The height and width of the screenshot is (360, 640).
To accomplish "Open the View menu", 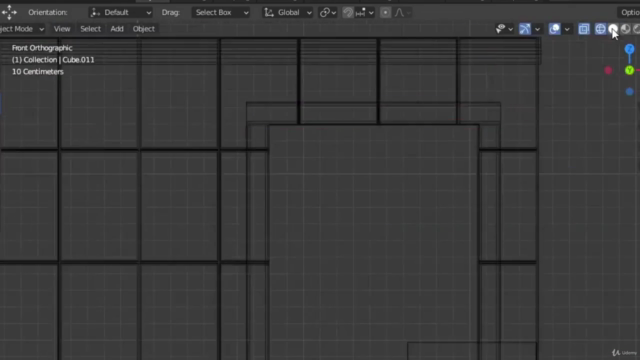I will [62, 29].
